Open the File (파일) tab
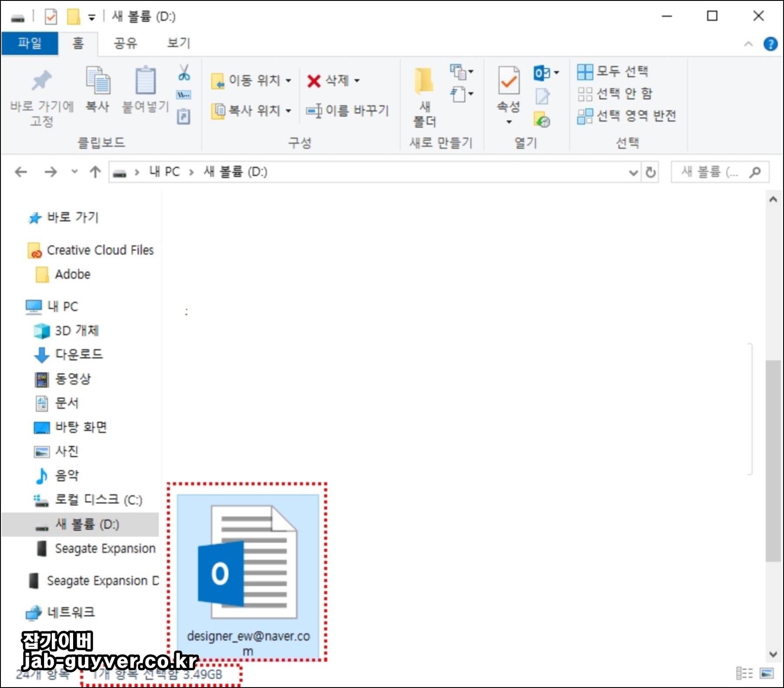Image resolution: width=784 pixels, height=688 pixels. click(30, 43)
